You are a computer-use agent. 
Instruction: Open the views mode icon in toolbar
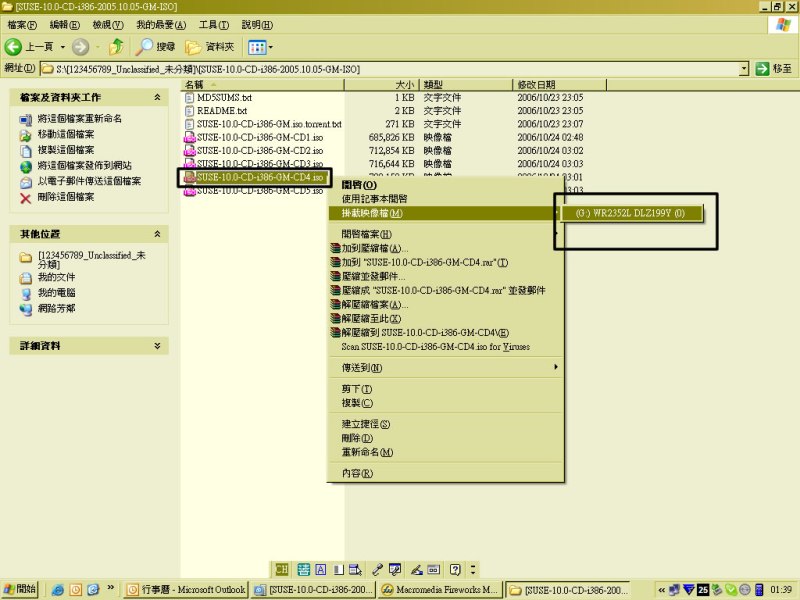(x=257, y=47)
